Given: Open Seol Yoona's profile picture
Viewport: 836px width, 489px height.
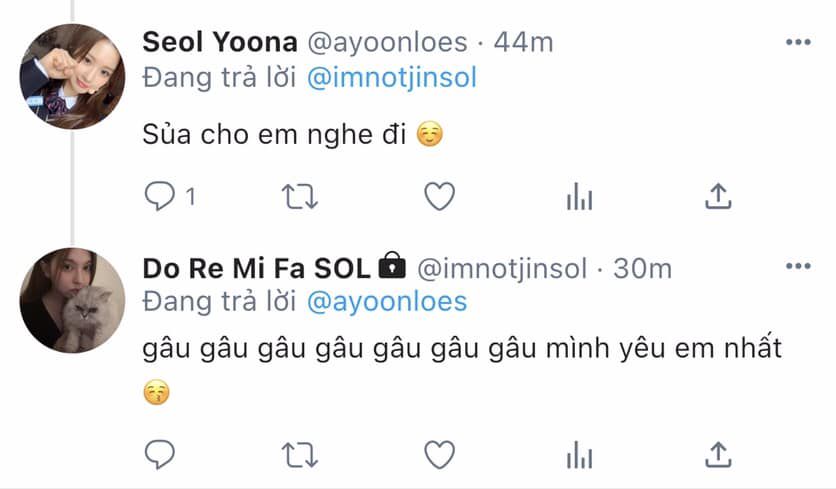Looking at the screenshot, I should click(72, 77).
